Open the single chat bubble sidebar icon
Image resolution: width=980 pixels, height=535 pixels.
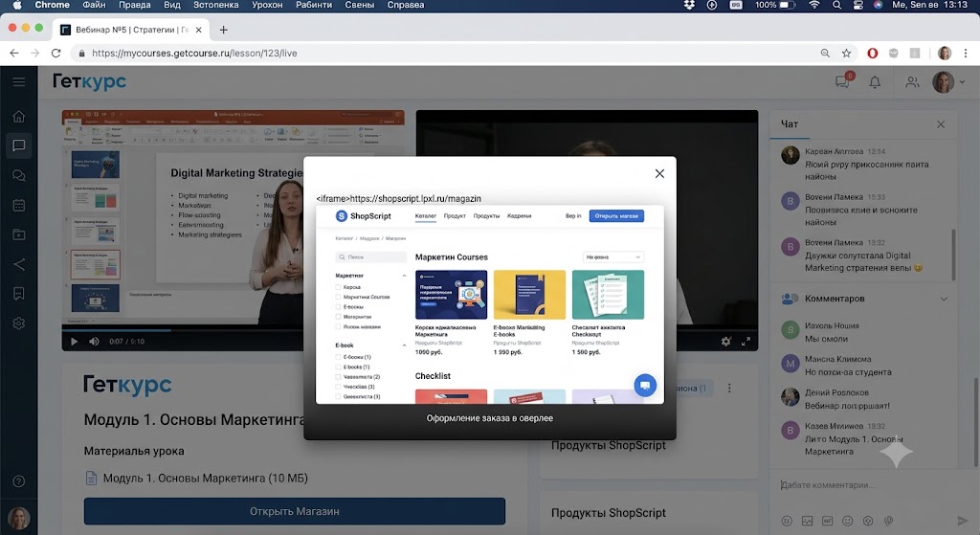(x=19, y=145)
